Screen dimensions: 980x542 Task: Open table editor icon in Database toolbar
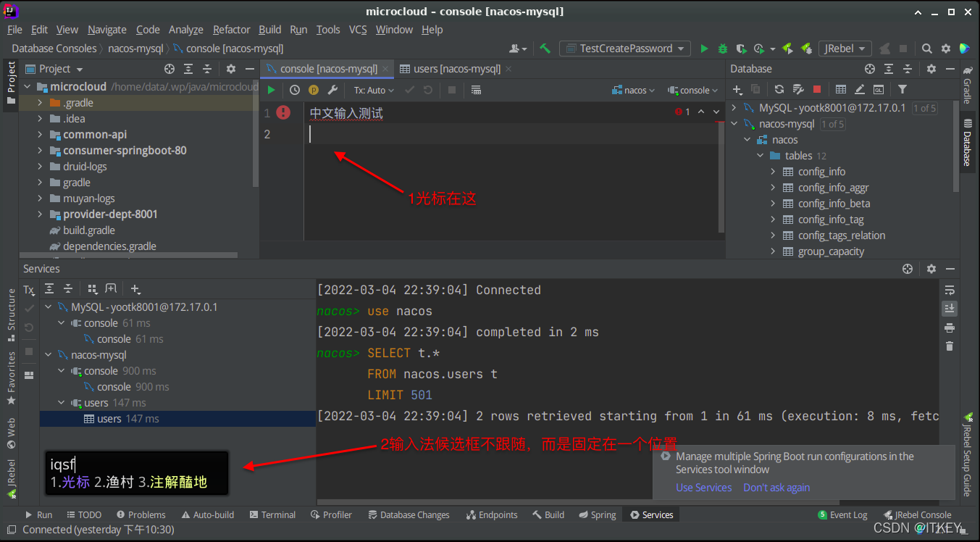pos(841,89)
